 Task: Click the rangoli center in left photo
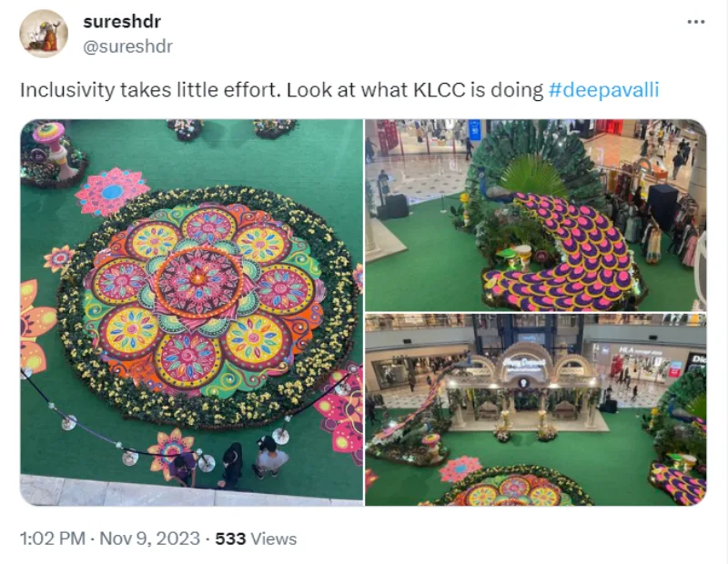pyautogui.click(x=198, y=280)
